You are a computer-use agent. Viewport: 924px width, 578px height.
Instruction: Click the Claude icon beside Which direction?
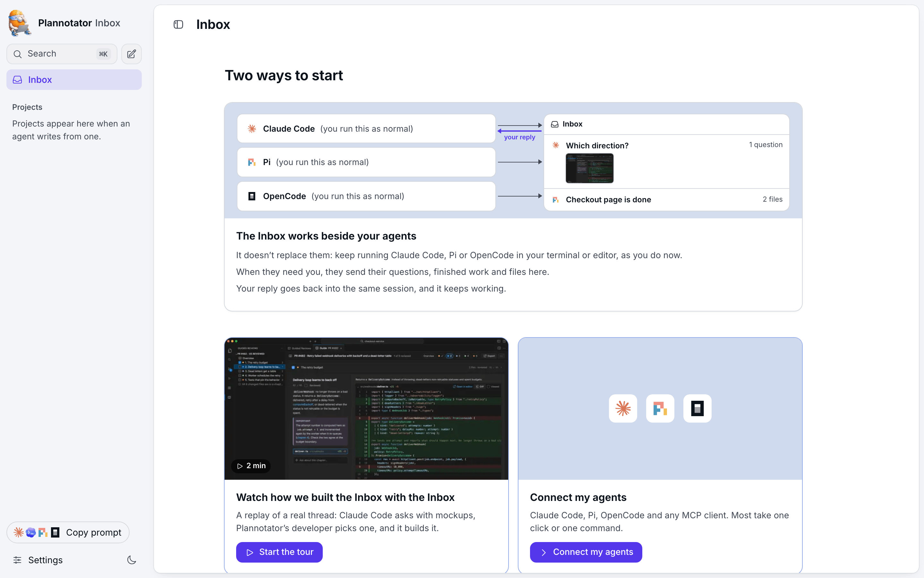pyautogui.click(x=556, y=145)
